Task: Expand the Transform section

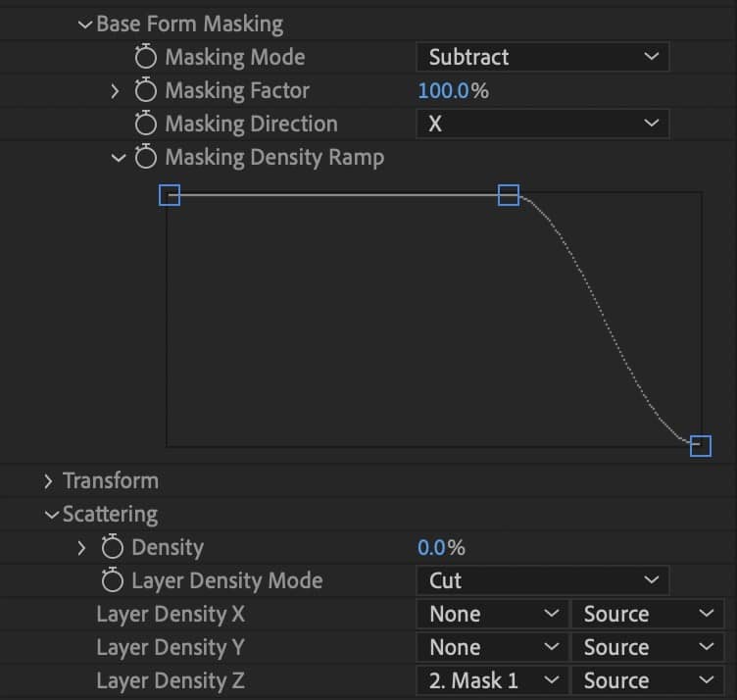Action: (x=49, y=481)
